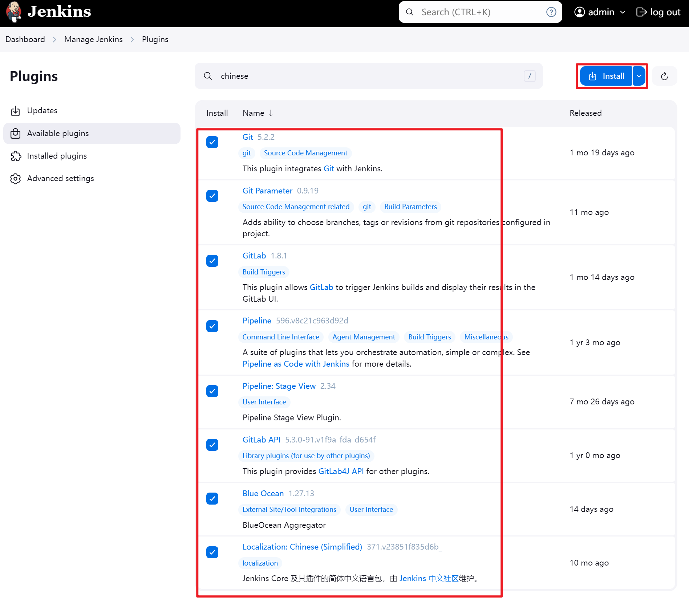
Task: Click Pipeline as Code with Jenkins link
Action: 296,364
